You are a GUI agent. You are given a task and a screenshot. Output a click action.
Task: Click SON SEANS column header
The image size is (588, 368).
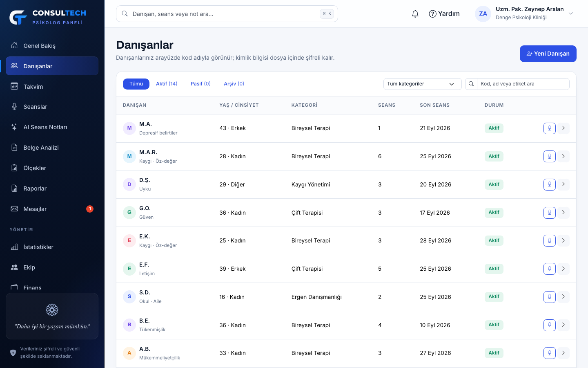tap(434, 105)
